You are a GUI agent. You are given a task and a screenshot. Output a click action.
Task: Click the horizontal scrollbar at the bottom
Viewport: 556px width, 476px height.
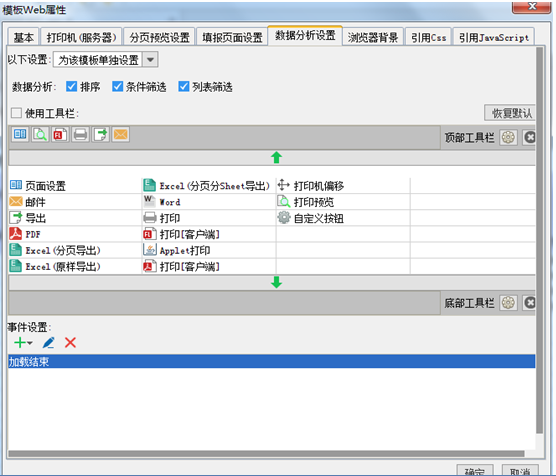[266, 454]
